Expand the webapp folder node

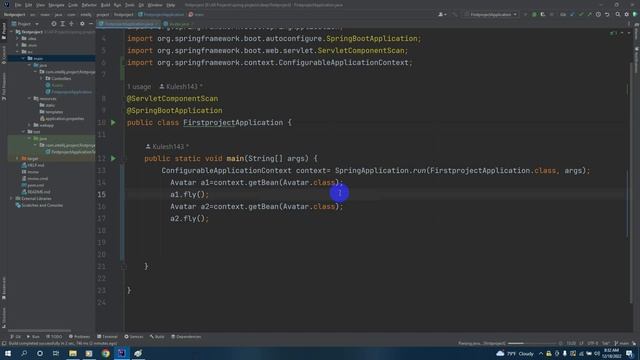[30, 125]
